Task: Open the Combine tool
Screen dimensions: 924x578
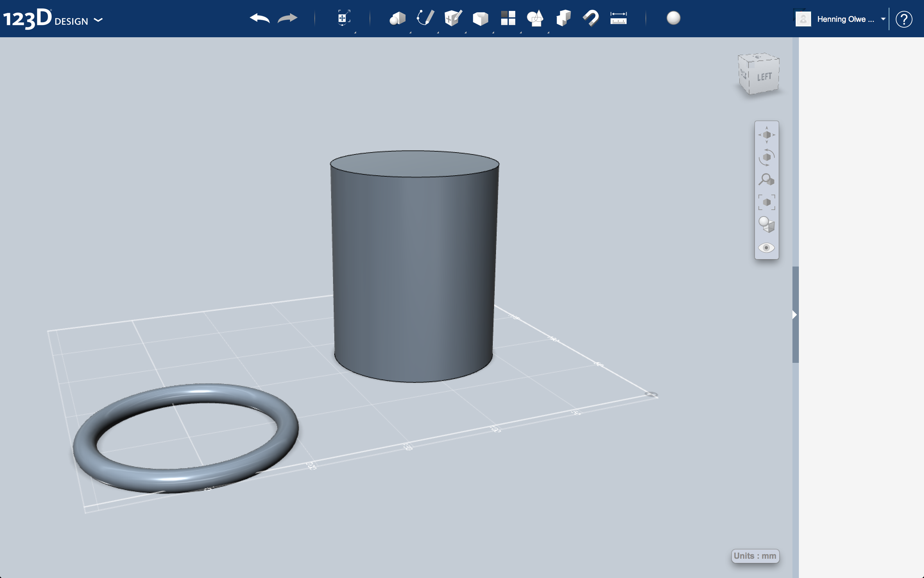Action: click(563, 18)
